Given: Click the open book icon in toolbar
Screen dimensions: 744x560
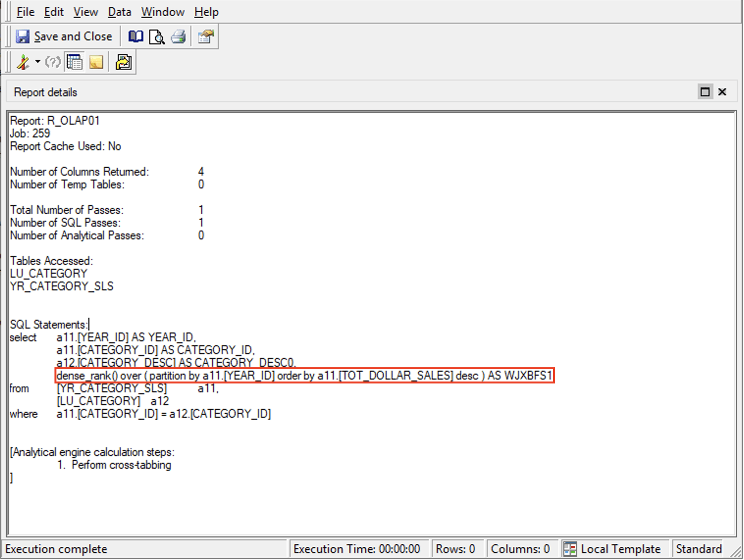Looking at the screenshot, I should click(x=135, y=37).
